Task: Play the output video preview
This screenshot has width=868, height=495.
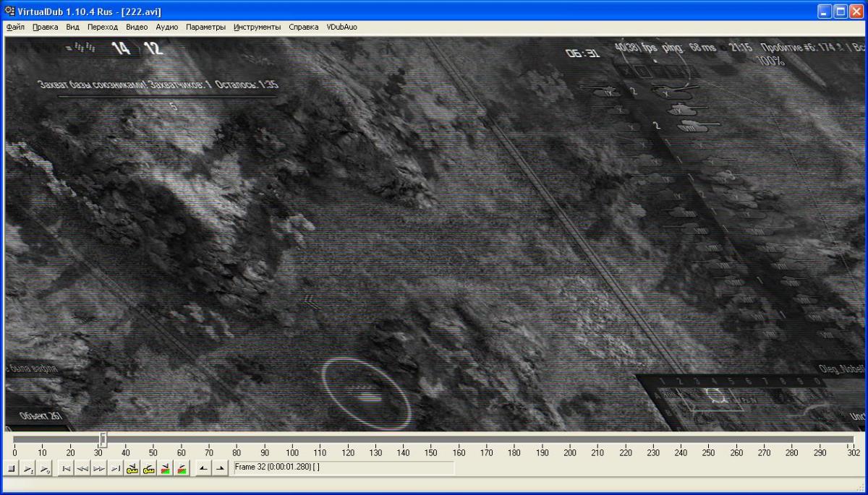Action: (x=44, y=469)
